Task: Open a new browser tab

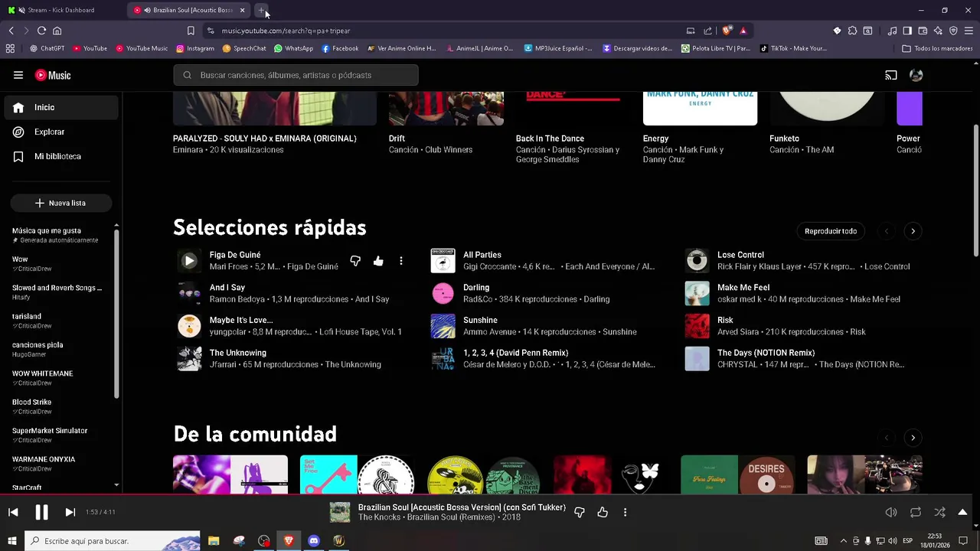Action: 261,10
